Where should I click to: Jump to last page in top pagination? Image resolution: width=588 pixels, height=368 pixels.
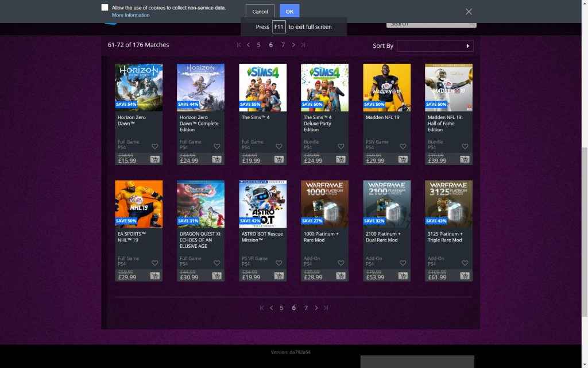point(303,45)
